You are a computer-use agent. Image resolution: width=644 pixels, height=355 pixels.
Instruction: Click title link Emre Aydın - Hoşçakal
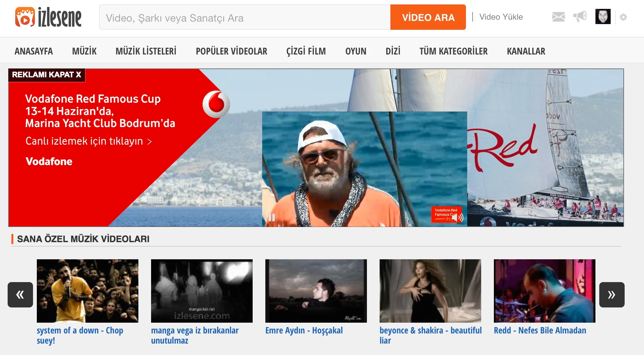pos(304,331)
